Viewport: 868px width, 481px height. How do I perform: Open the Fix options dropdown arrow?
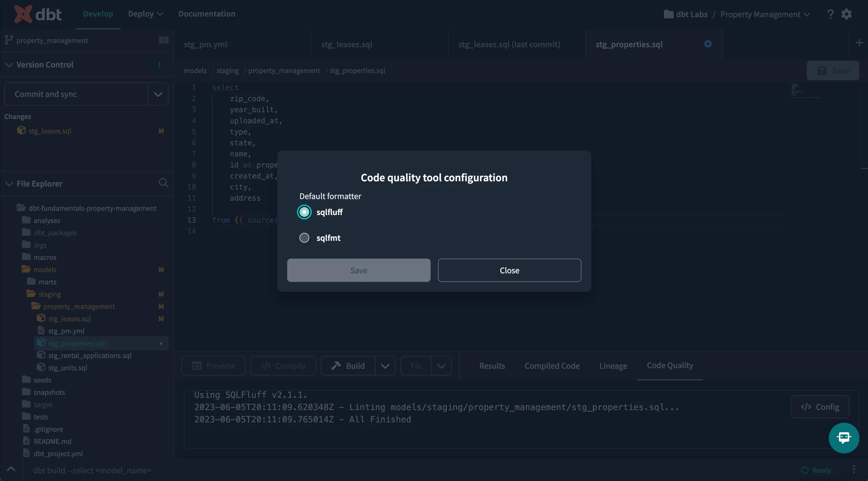pyautogui.click(x=441, y=366)
